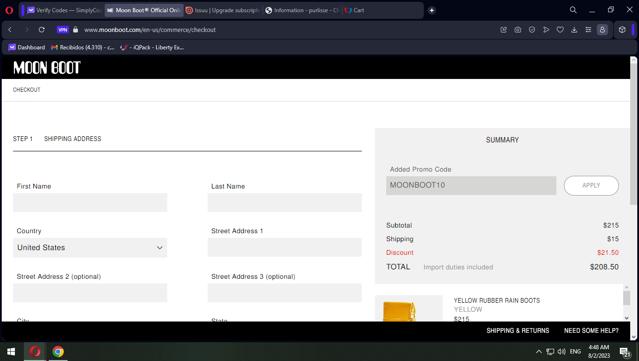Screen dimensions: 639x361
Task: Click the cart items scrollbar down arrow
Action: pyautogui.click(x=626, y=318)
